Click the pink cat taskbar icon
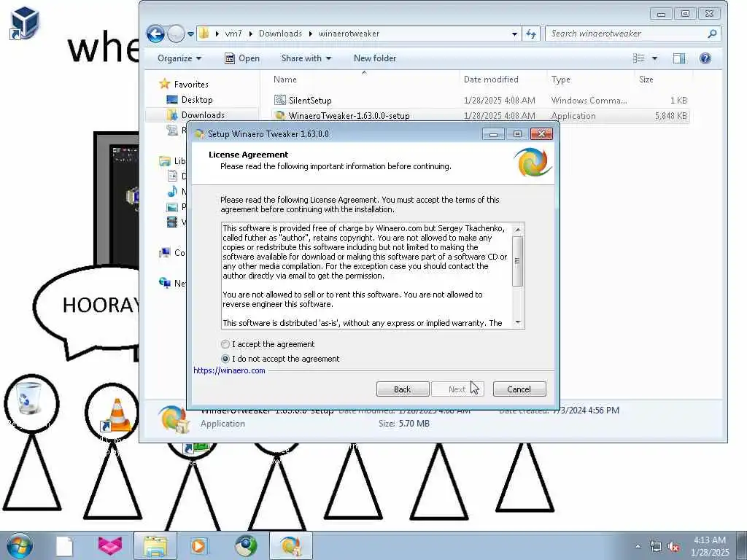The height and width of the screenshot is (560, 747). [110, 545]
